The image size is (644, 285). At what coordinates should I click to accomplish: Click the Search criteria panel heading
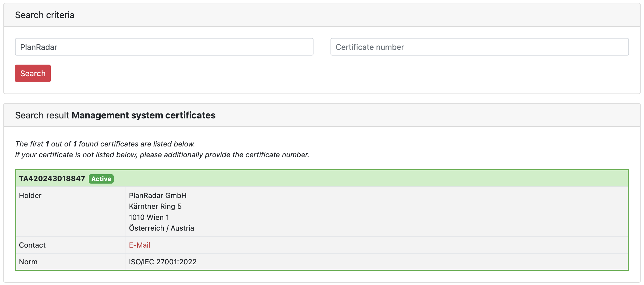45,15
